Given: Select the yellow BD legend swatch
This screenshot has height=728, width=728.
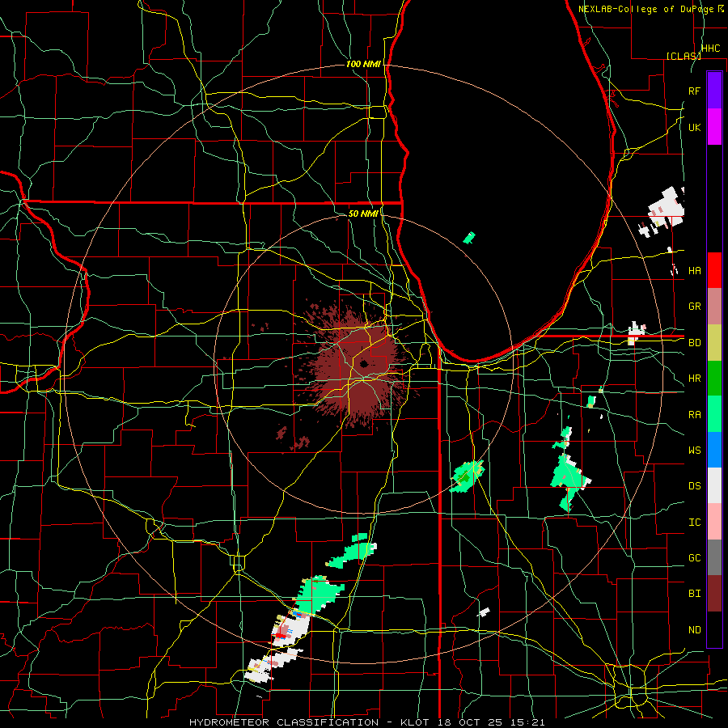Looking at the screenshot, I should point(714,343).
